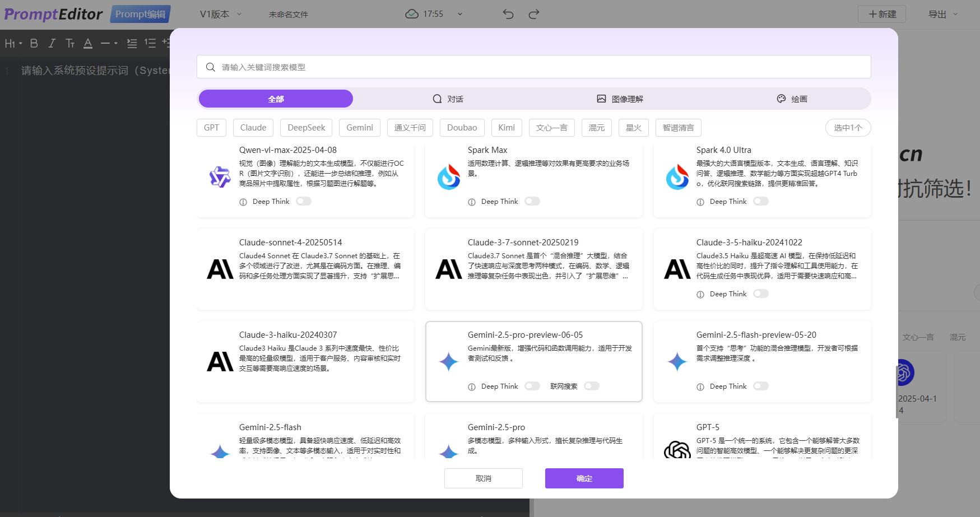Click the undo arrow icon
The height and width of the screenshot is (517, 980).
pyautogui.click(x=508, y=14)
